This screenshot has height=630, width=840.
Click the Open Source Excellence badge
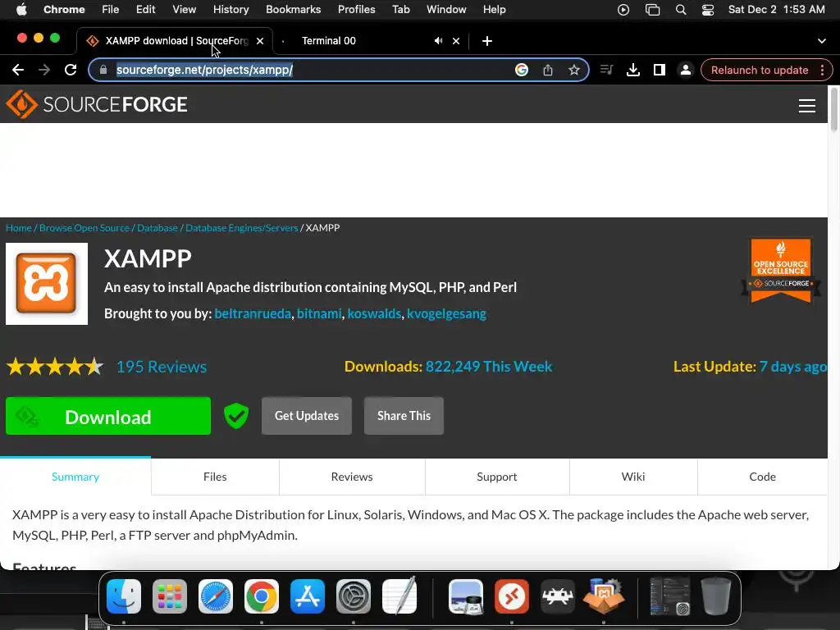pos(781,271)
